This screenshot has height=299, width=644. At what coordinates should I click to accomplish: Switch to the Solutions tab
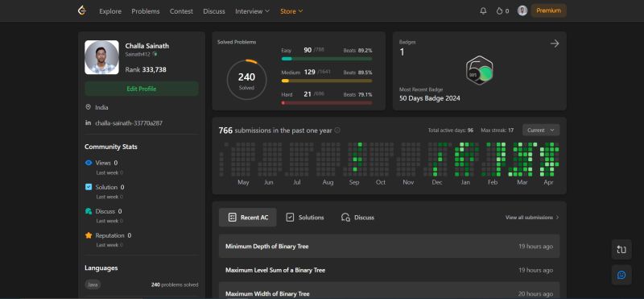305,217
